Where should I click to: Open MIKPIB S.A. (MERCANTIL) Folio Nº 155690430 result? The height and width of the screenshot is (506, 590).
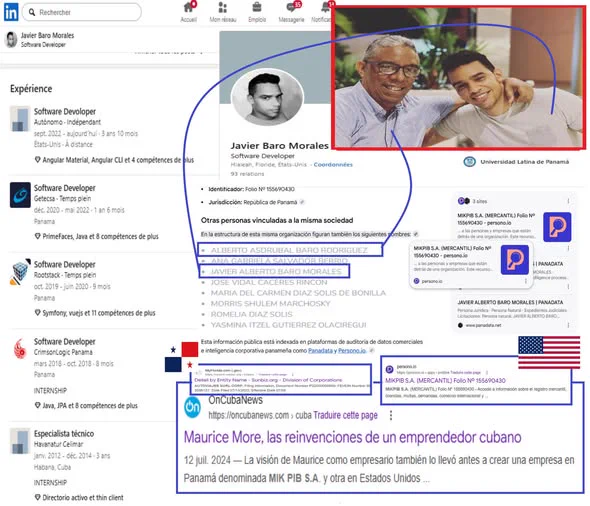[x=445, y=381]
